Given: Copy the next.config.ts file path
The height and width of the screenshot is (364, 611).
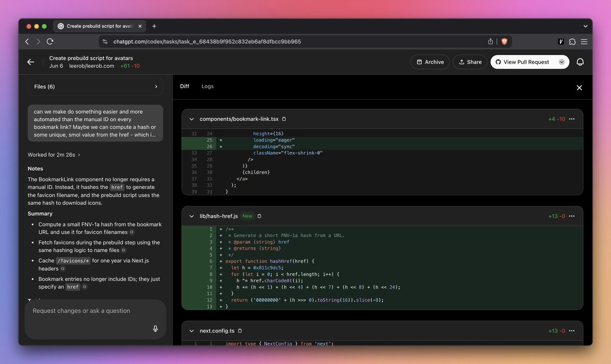Looking at the screenshot, I should point(240,331).
